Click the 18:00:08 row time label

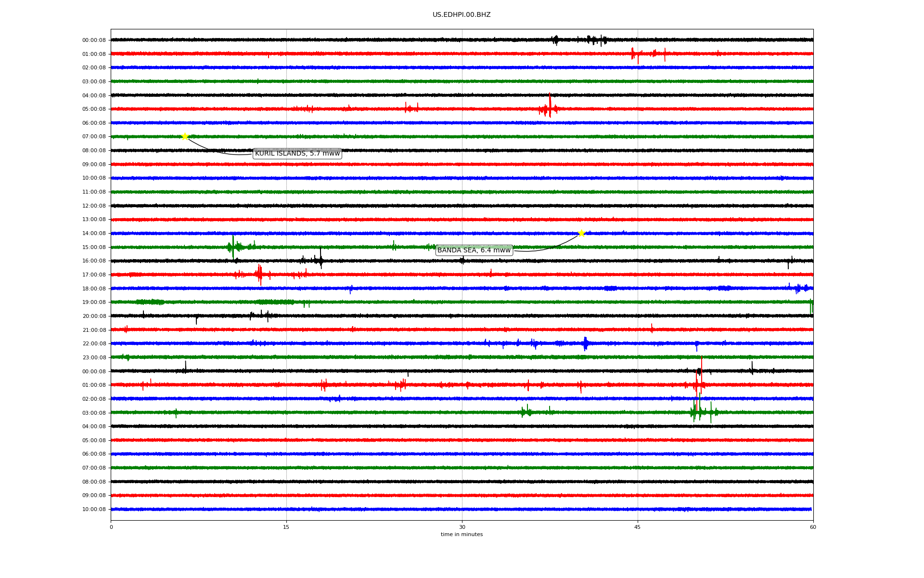click(94, 289)
